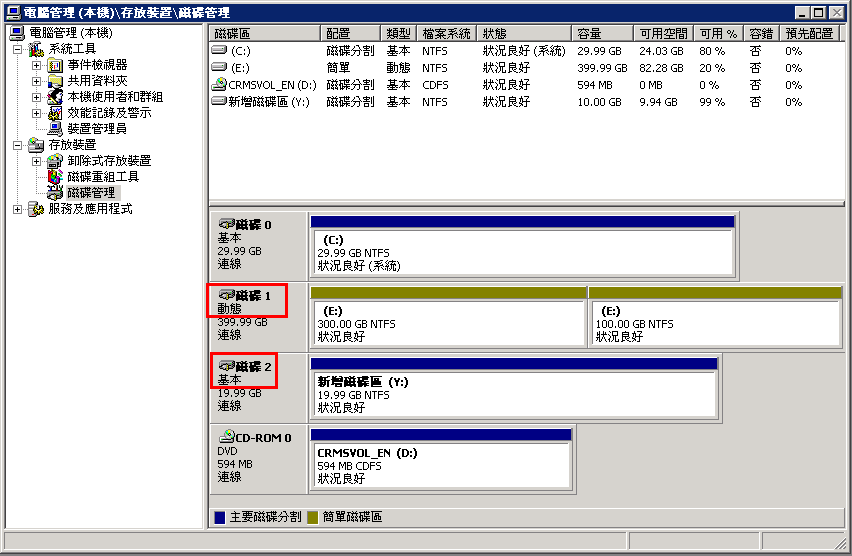852x556 pixels.
Task: Expand the 本機使用者和群組 node
Action: click(x=36, y=97)
